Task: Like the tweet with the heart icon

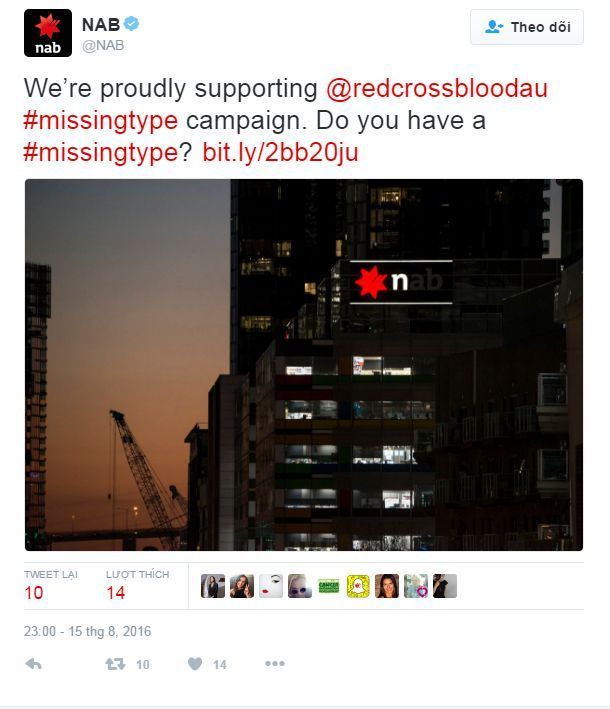Action: click(195, 663)
